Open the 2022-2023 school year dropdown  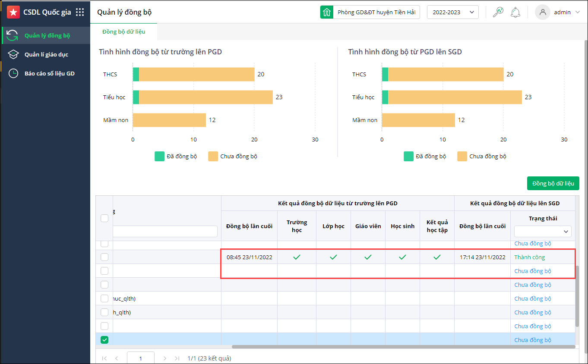click(x=452, y=12)
